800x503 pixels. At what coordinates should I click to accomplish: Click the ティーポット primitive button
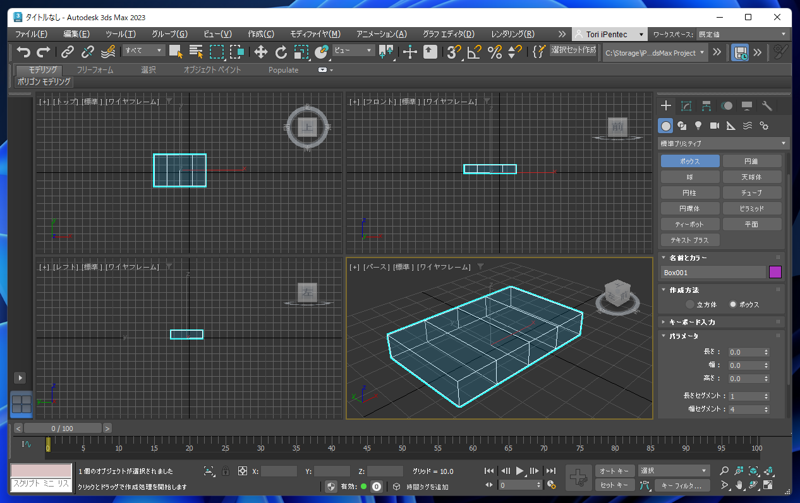[690, 224]
